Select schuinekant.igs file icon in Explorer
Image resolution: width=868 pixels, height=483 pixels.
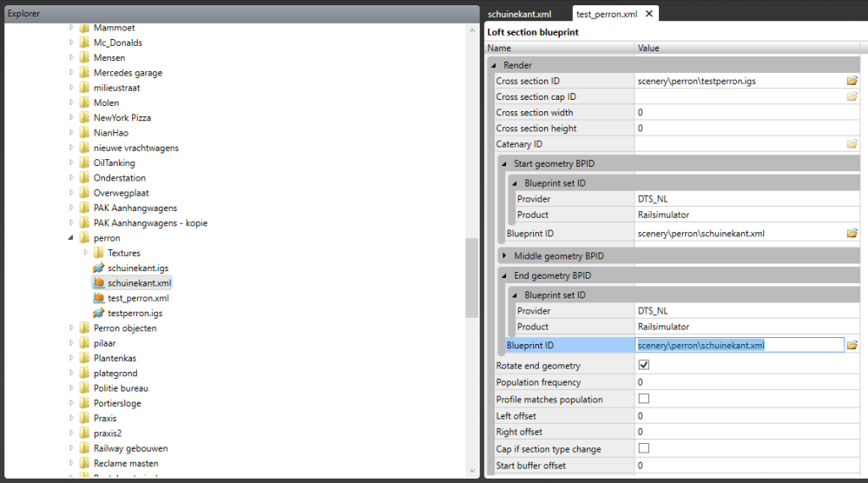(99, 268)
